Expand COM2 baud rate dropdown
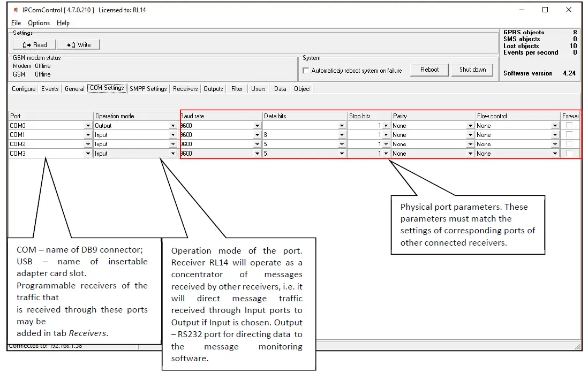 point(257,144)
